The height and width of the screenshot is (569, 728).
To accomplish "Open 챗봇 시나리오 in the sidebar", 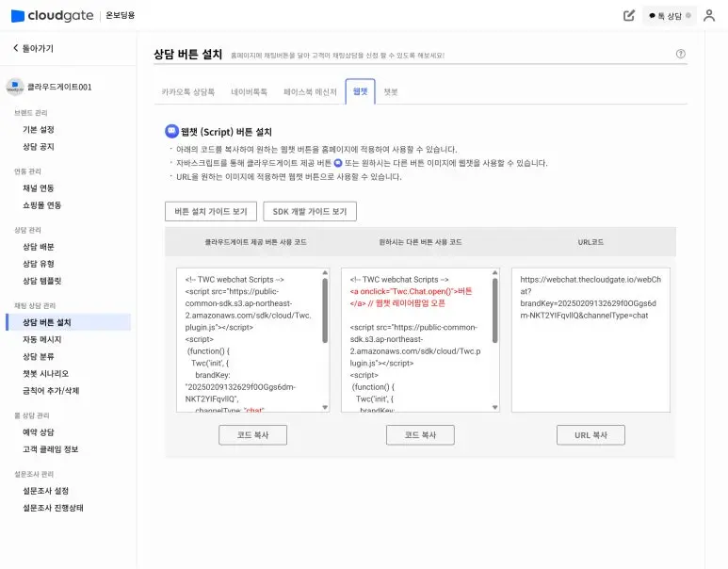I will coord(45,373).
